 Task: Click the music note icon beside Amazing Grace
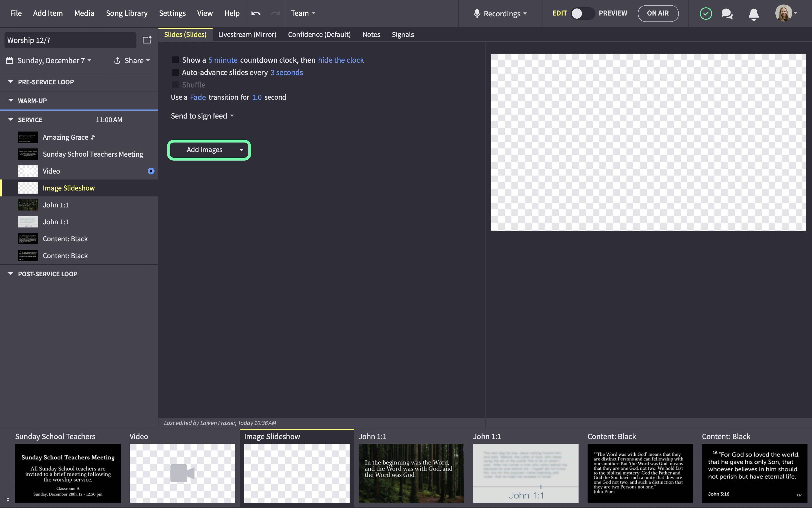tap(93, 137)
